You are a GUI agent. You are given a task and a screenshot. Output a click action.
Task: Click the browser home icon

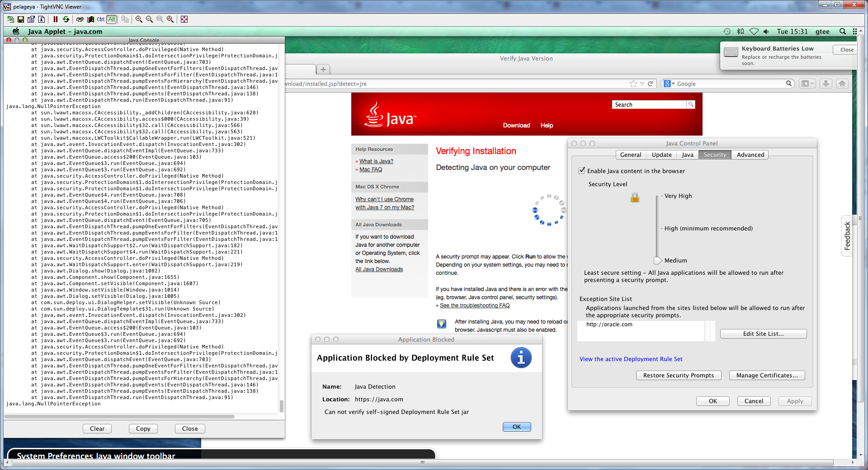click(842, 84)
